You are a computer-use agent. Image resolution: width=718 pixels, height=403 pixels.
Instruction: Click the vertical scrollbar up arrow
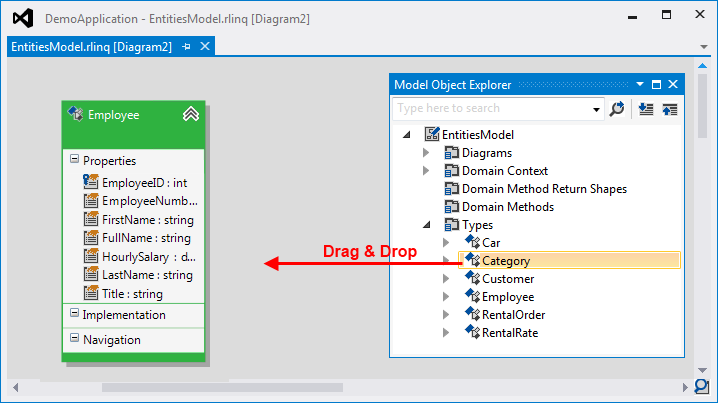702,66
